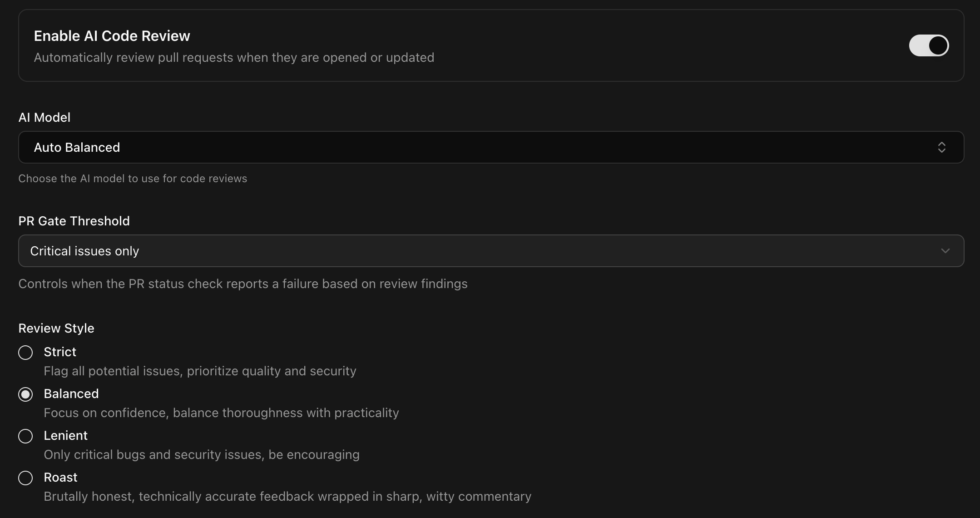The image size is (980, 518).
Task: Click the up-down chevron icon in AI Model field
Action: tap(941, 147)
